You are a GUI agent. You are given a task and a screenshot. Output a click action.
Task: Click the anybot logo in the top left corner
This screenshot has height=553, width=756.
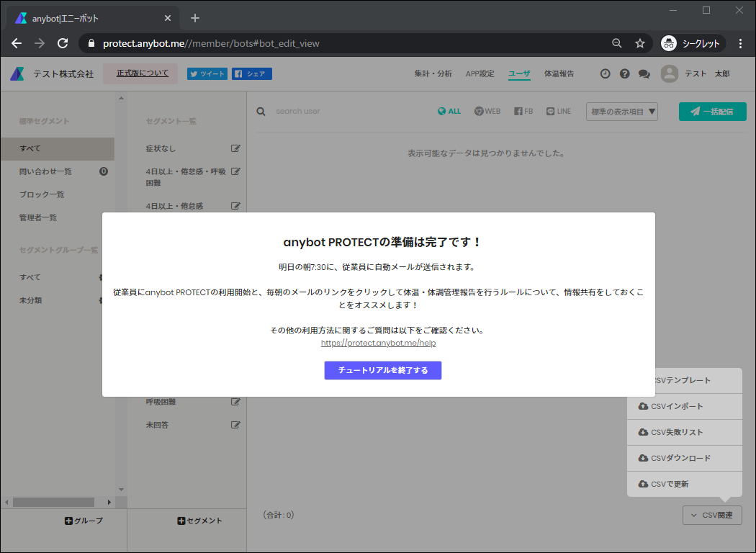(16, 73)
